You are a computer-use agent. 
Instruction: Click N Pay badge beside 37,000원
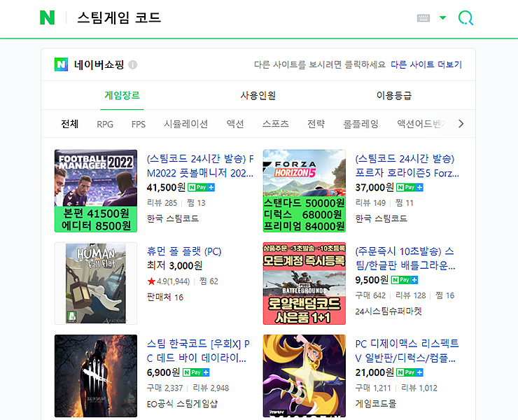[x=409, y=188]
